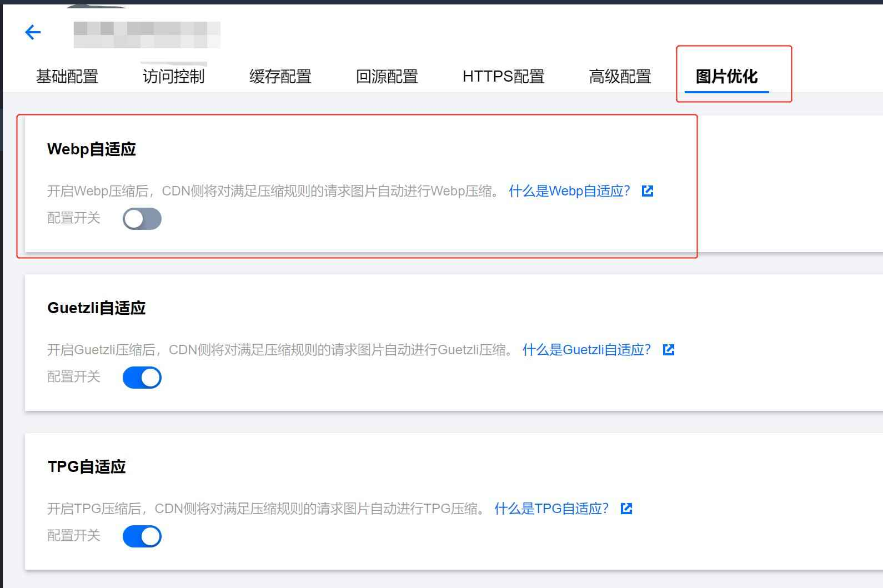Enable the Webp自适应 configuration switch
This screenshot has width=883, height=588.
click(142, 219)
